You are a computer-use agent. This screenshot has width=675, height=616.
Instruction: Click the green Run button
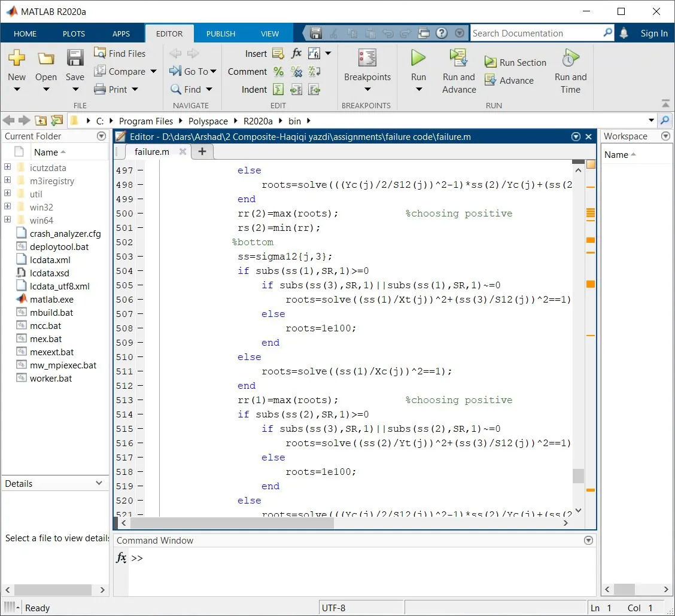pyautogui.click(x=418, y=59)
